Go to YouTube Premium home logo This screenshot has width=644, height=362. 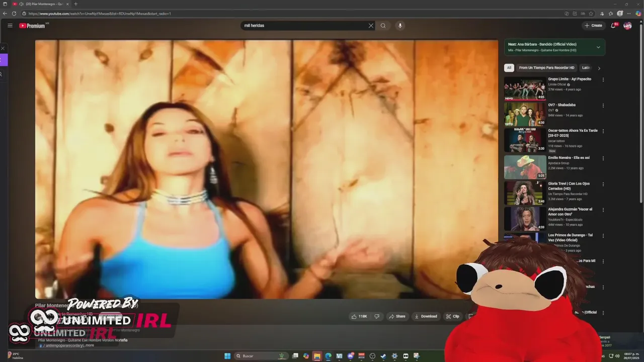tap(33, 26)
